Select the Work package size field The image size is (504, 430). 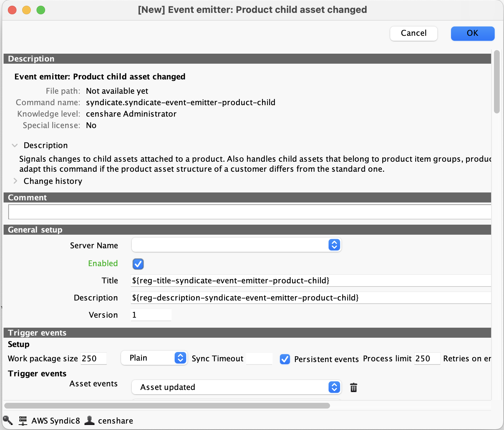click(x=93, y=358)
